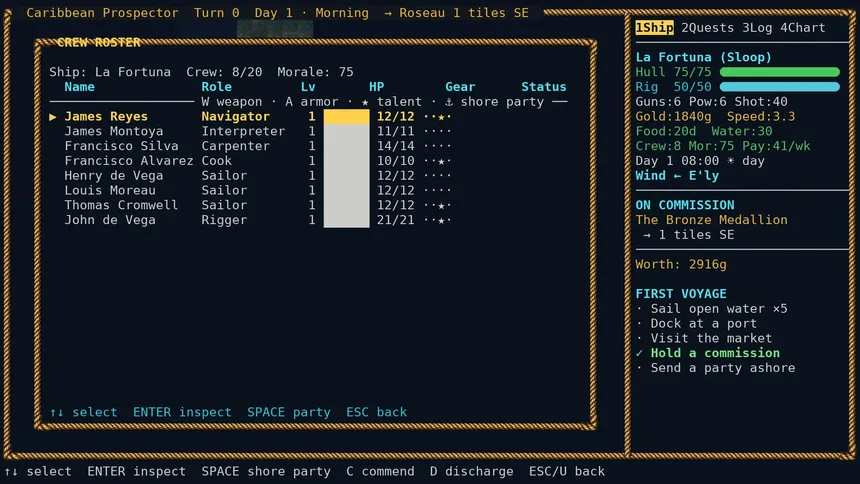The height and width of the screenshot is (484, 860).
Task: Click Roseau 1 tiles SE in header
Action: (x=463, y=13)
